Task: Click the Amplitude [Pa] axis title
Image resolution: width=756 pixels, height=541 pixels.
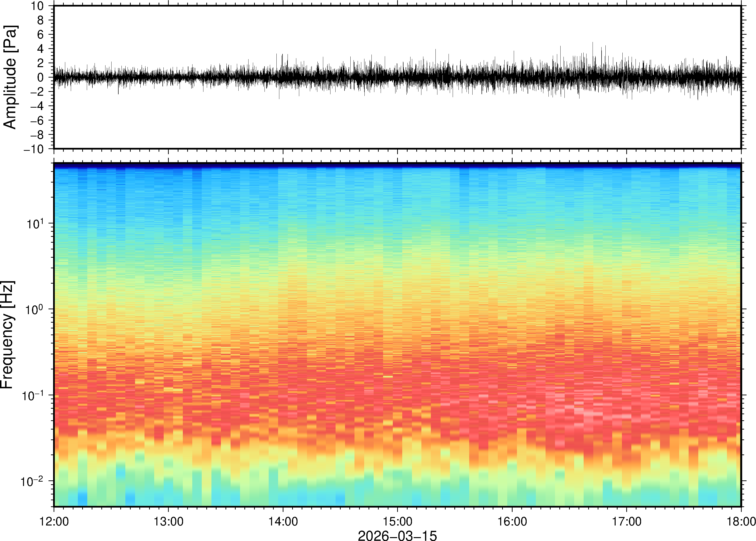Action: click(x=10, y=77)
